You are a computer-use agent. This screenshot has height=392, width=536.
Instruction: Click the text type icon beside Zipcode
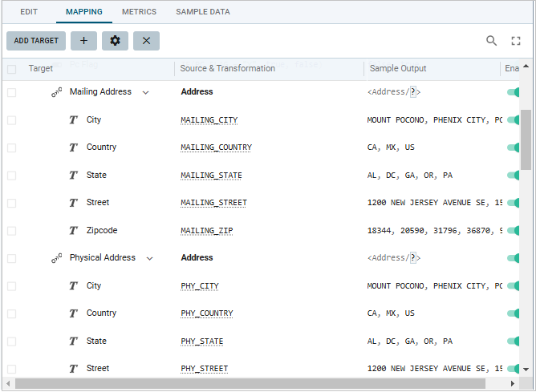coord(73,231)
